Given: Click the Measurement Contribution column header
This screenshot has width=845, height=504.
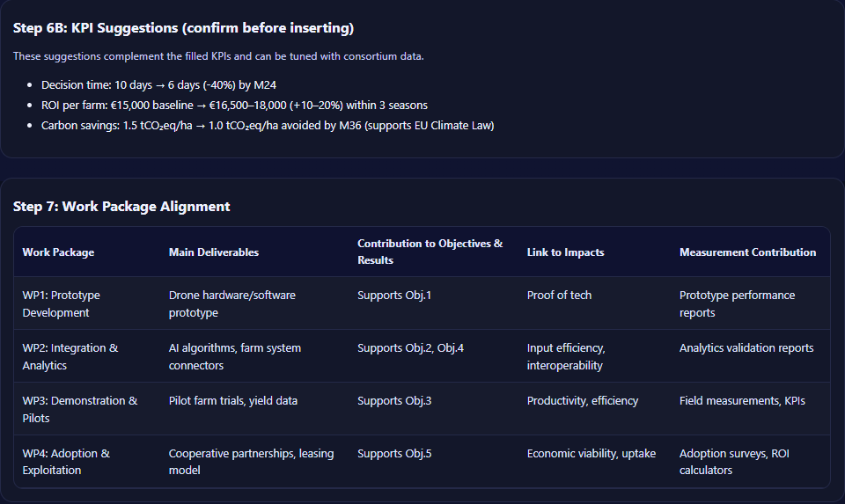Looking at the screenshot, I should coord(747,252).
